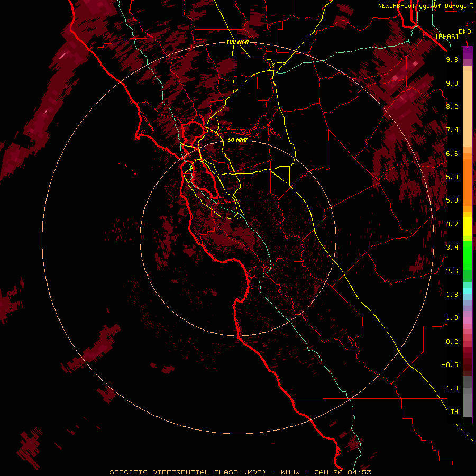This screenshot has width=476, height=476.
Task: Click the -1.3 value on the color scale
Action: point(450,388)
